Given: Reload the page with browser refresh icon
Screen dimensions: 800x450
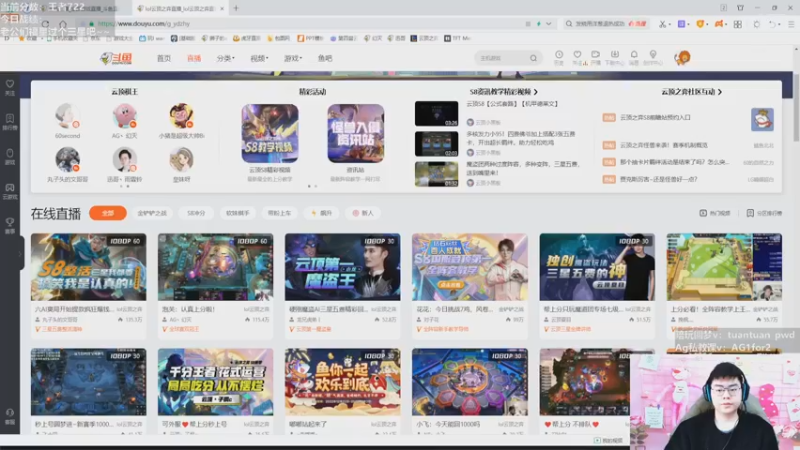Looking at the screenshot, I should [x=45, y=24].
